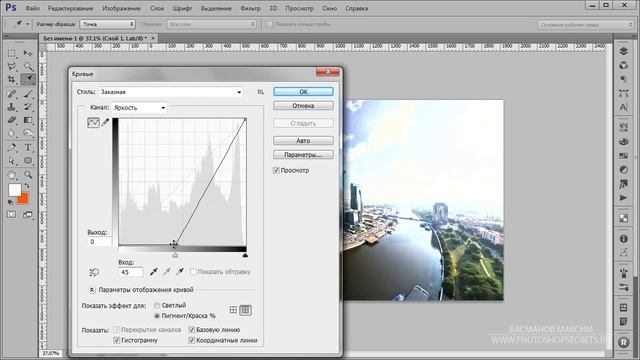Select the Brush tool
The image size is (640, 360).
point(28,94)
